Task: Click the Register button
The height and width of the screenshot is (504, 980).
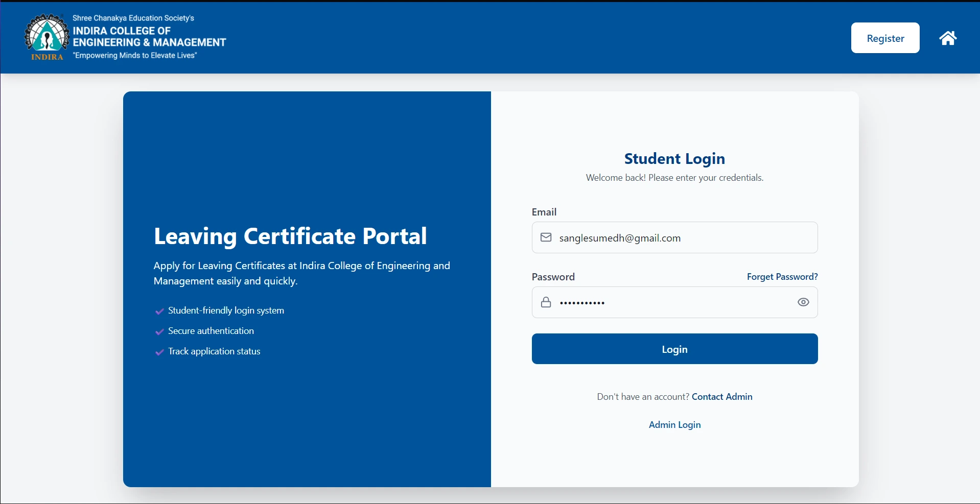Action: tap(885, 38)
